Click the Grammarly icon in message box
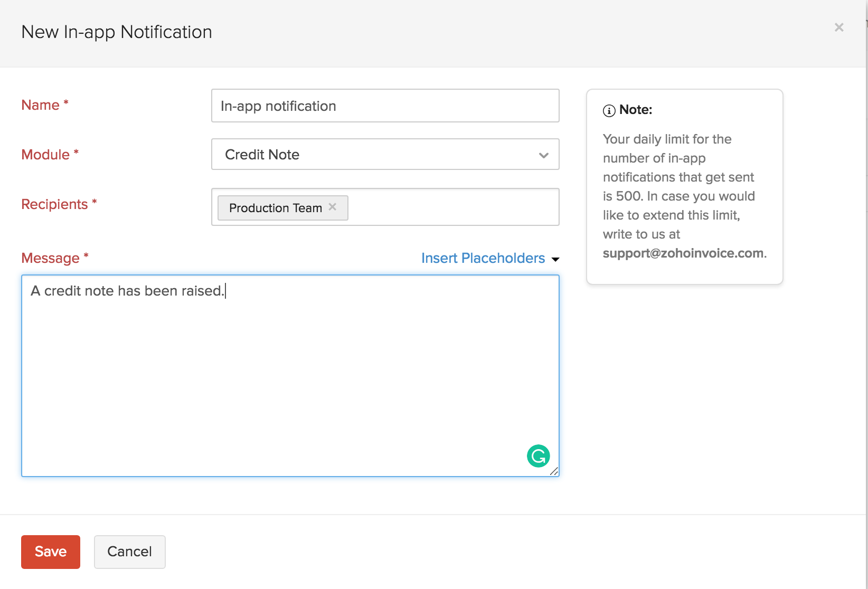This screenshot has width=868, height=589. click(x=538, y=456)
